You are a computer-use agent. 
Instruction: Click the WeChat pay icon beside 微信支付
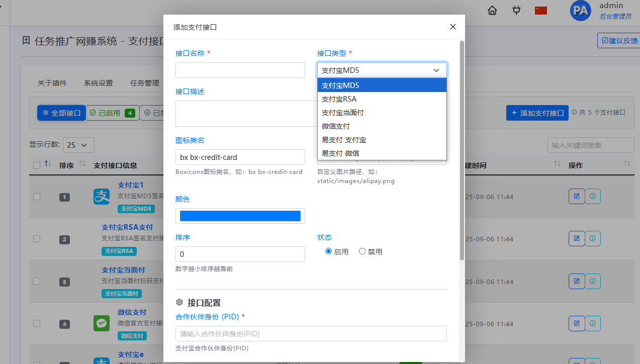(x=102, y=323)
